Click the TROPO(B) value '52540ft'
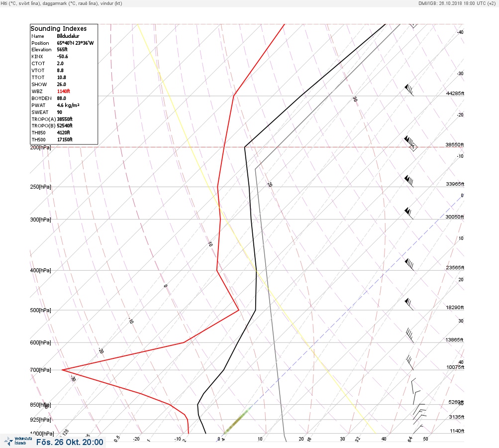 click(x=65, y=126)
